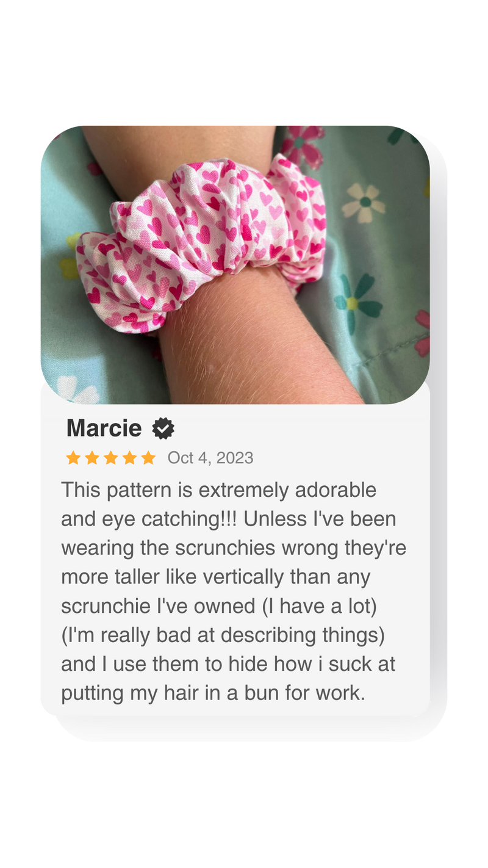
Task: Open the scrunchie review photo
Action: (x=235, y=265)
